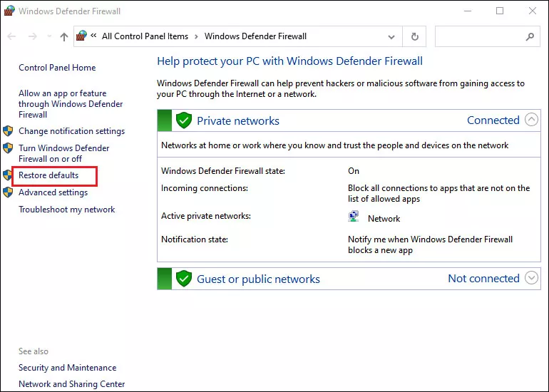
Task: Go up one level with Up arrow
Action: pos(63,36)
